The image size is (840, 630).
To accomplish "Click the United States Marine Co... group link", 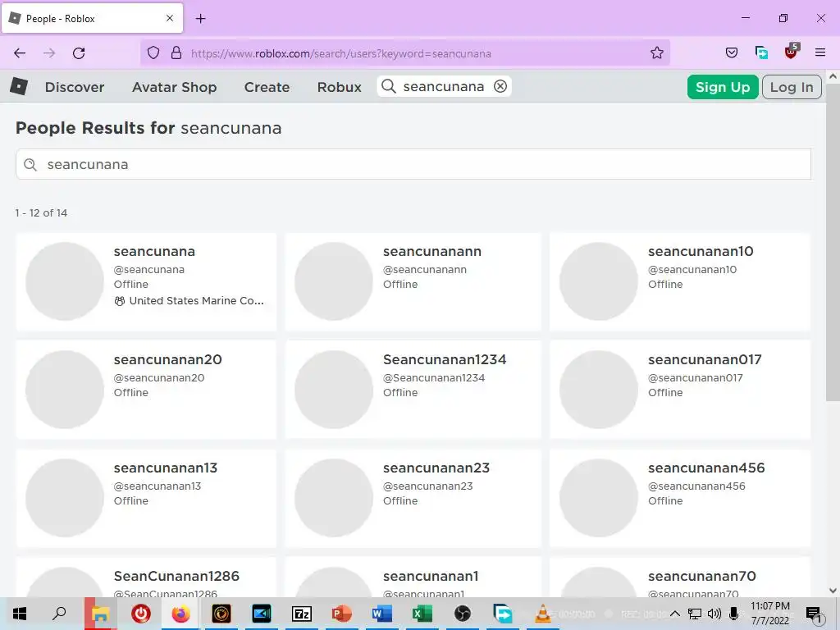I will pyautogui.click(x=189, y=300).
